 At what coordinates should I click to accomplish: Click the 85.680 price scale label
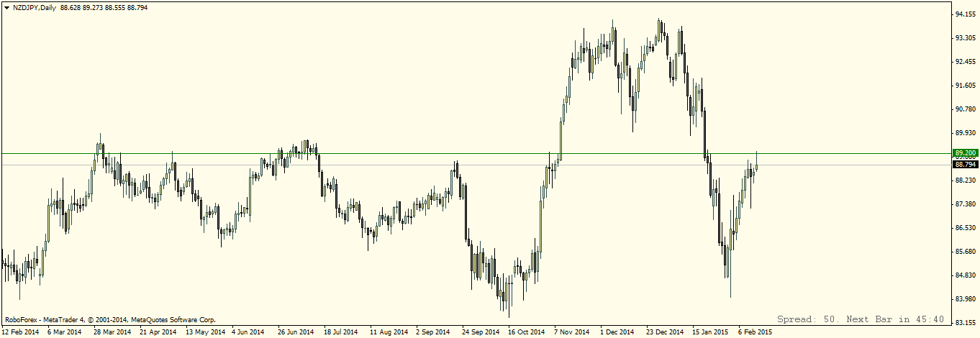[x=965, y=252]
